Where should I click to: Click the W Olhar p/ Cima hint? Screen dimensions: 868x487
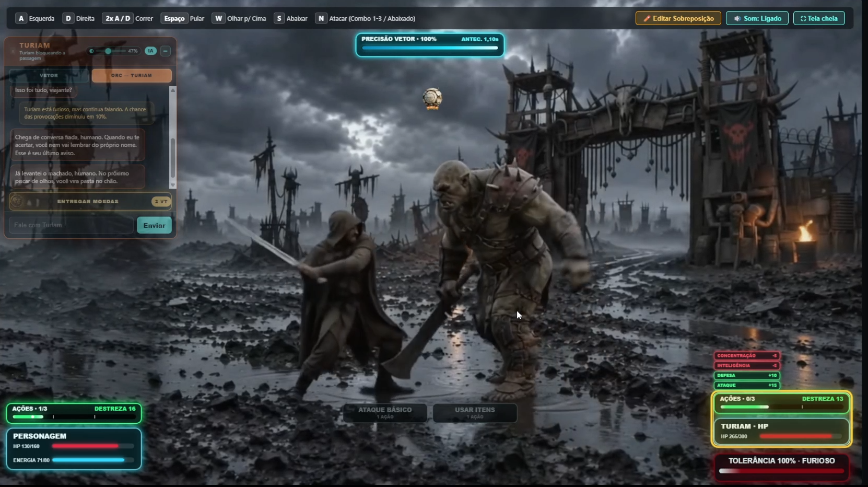pyautogui.click(x=239, y=18)
